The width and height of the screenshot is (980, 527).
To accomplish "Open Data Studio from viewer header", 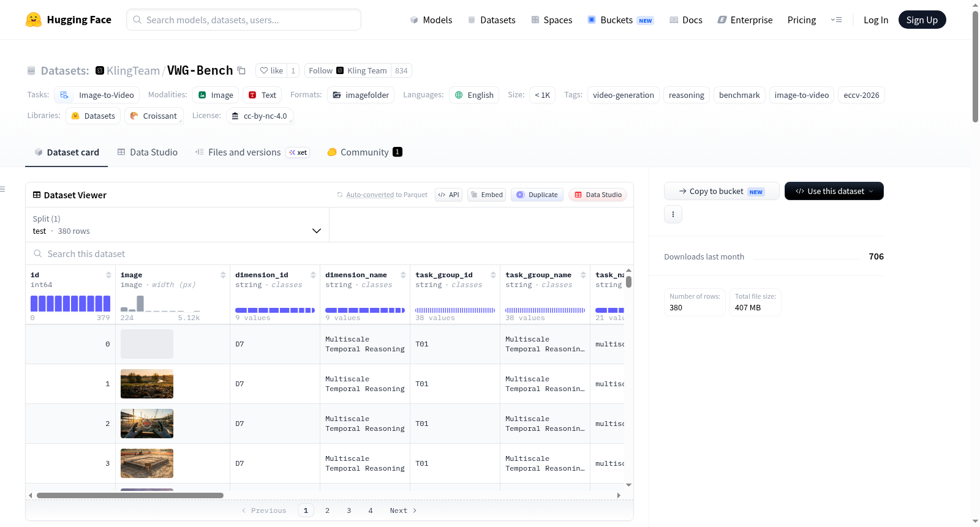I will pos(598,195).
